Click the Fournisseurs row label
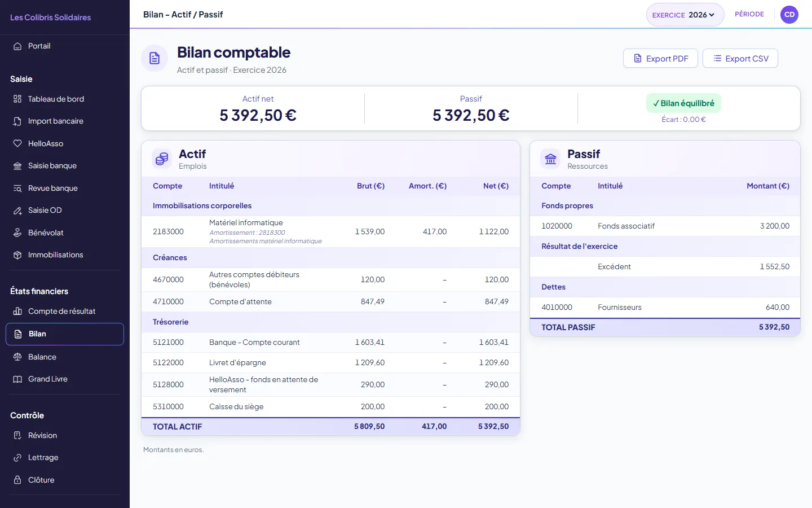Viewport: 812px width, 508px height. click(x=620, y=308)
